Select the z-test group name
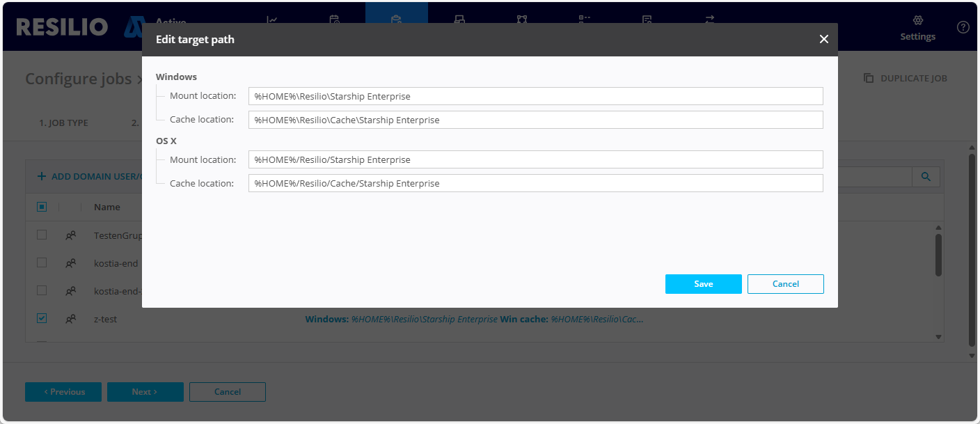Screen dimensions: 980x424 [x=105, y=320]
